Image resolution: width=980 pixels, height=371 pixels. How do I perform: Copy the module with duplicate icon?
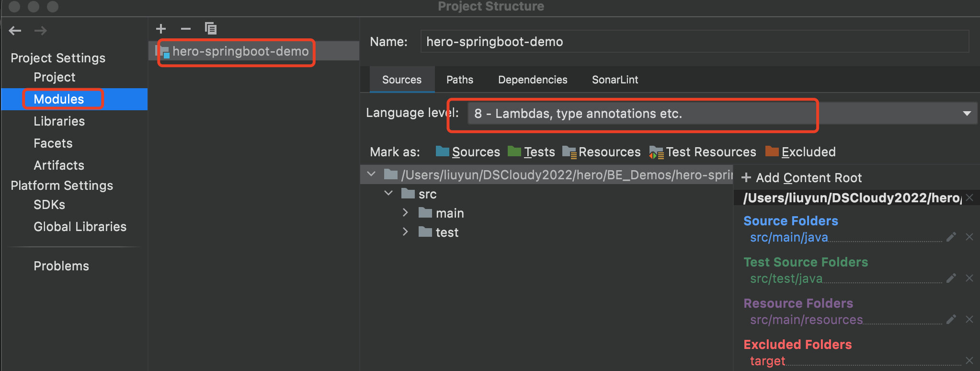211,29
